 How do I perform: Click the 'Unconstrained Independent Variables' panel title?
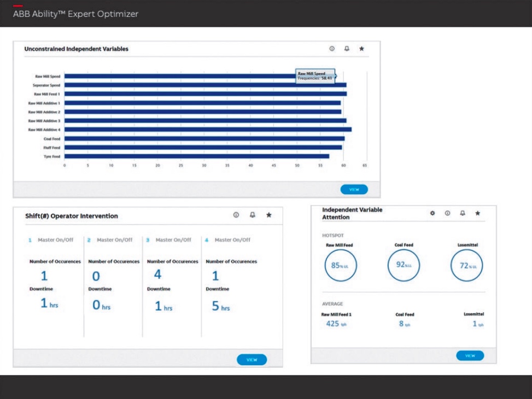pos(77,49)
